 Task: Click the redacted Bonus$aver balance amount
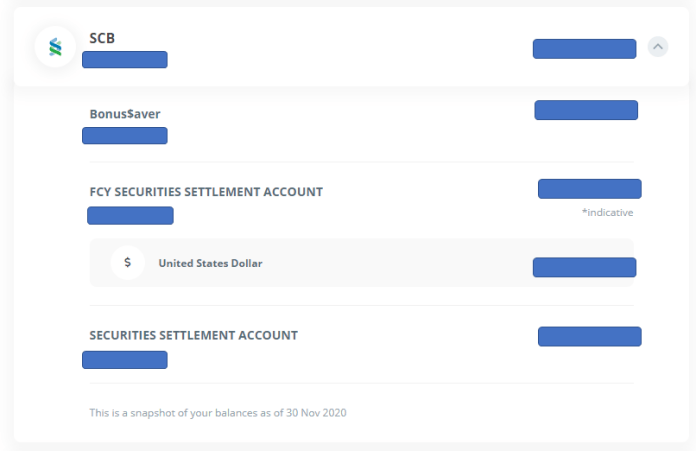[586, 110]
